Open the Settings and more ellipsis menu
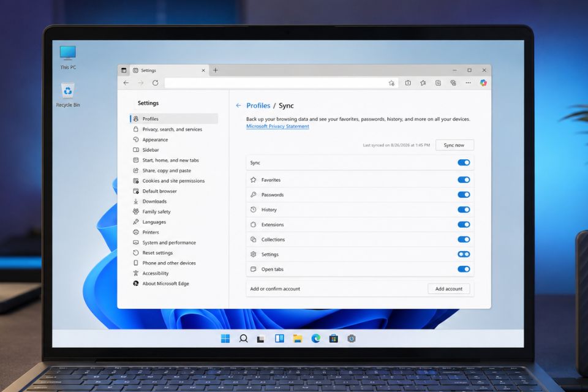Screen dimensions: 588x392 tap(468, 83)
